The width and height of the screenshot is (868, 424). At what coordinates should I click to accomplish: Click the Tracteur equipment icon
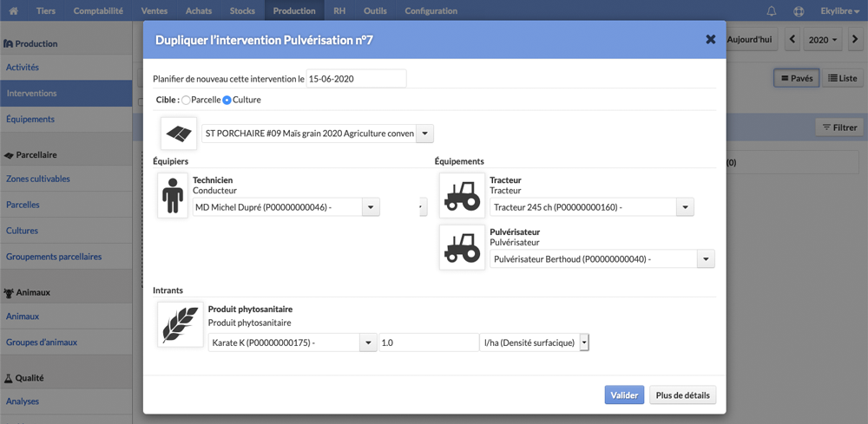coord(463,196)
